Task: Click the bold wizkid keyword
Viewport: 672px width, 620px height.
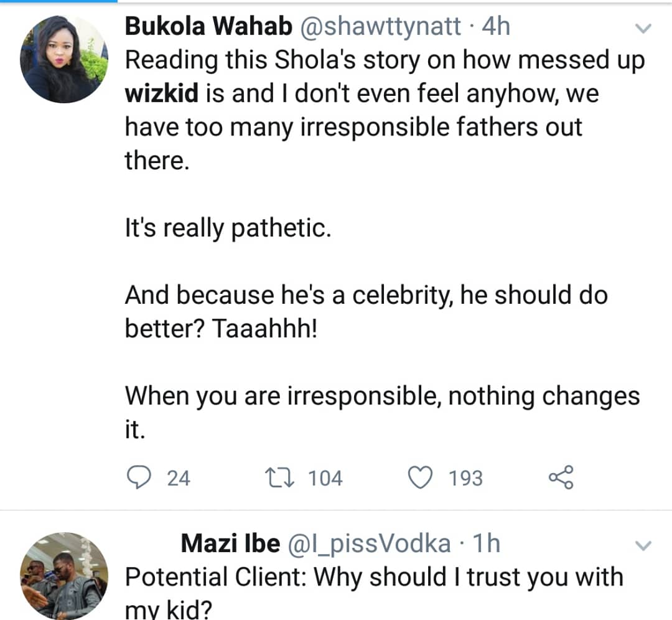Action: [162, 93]
